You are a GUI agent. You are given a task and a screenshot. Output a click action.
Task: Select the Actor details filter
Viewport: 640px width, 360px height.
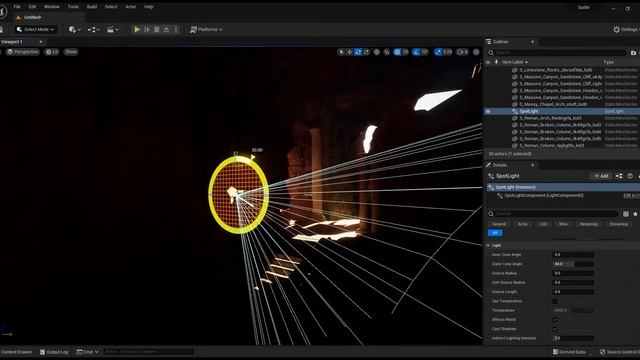[x=522, y=224]
